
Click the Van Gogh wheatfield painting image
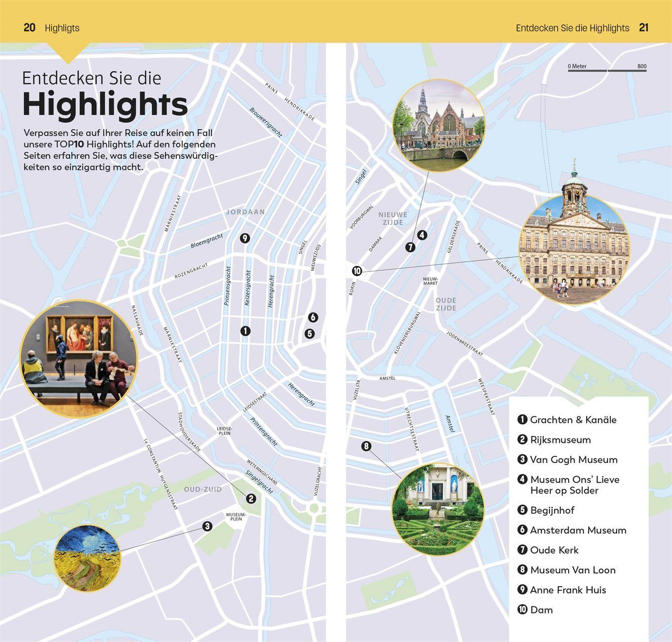[x=88, y=558]
